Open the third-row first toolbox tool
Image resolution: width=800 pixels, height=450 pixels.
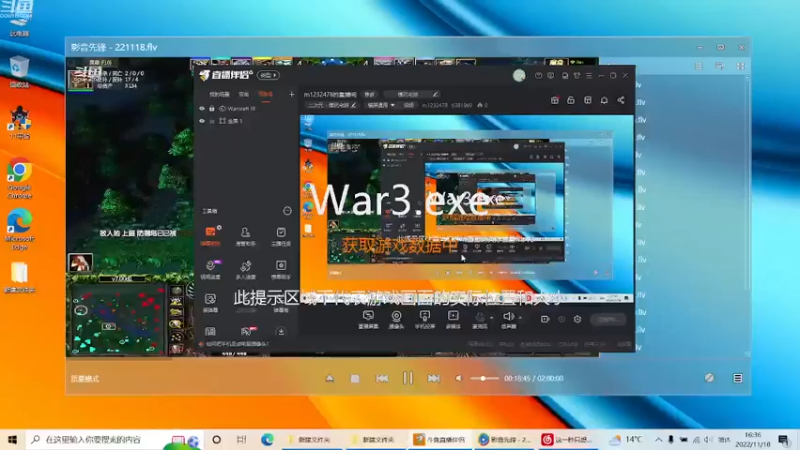210,303
